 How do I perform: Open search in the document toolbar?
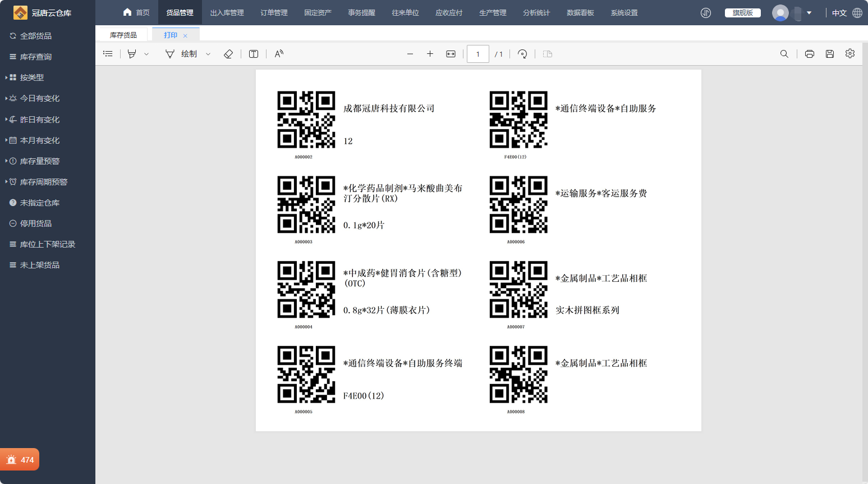coord(784,54)
